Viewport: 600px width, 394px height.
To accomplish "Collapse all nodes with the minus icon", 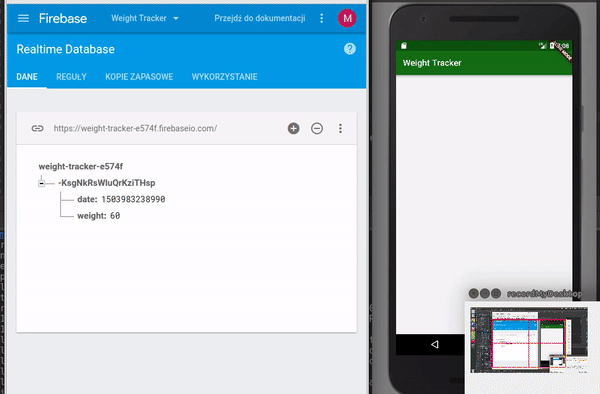I will pos(317,129).
